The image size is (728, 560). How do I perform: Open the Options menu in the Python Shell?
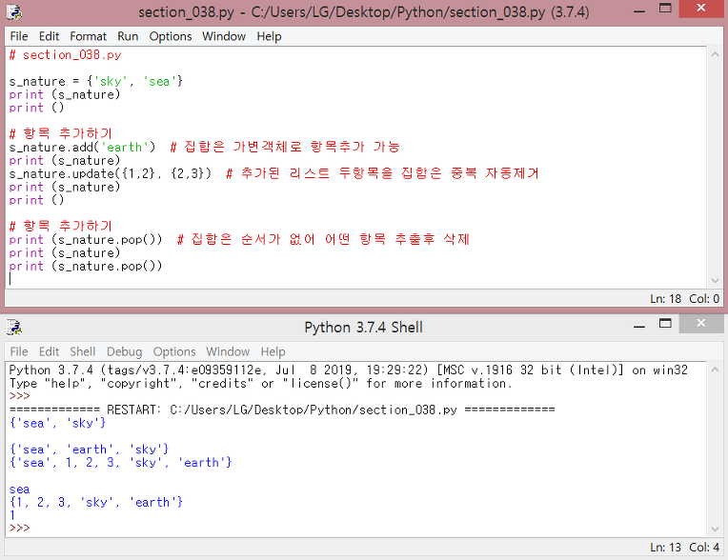click(174, 351)
